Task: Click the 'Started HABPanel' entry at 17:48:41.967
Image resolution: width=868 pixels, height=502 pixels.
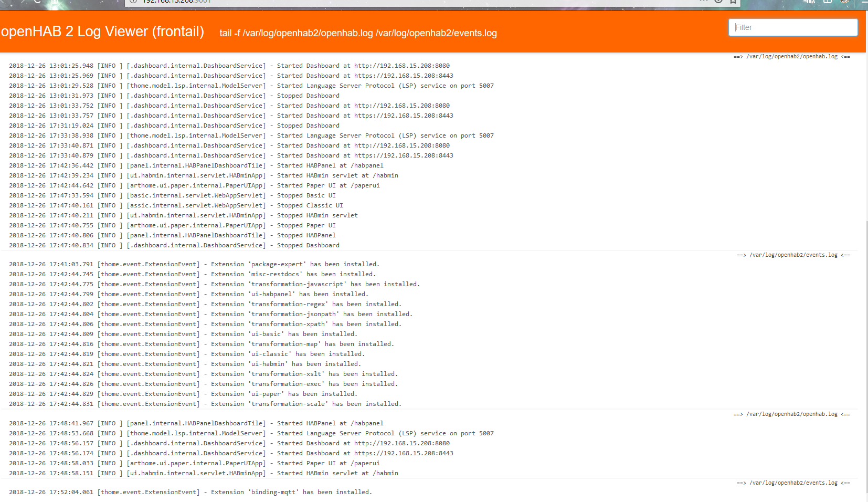Action: pos(196,423)
